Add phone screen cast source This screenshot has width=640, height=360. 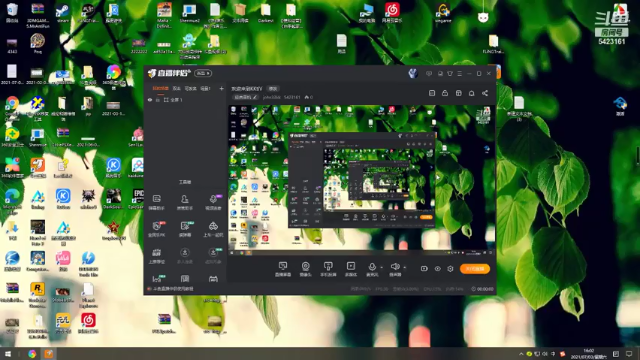(328, 269)
